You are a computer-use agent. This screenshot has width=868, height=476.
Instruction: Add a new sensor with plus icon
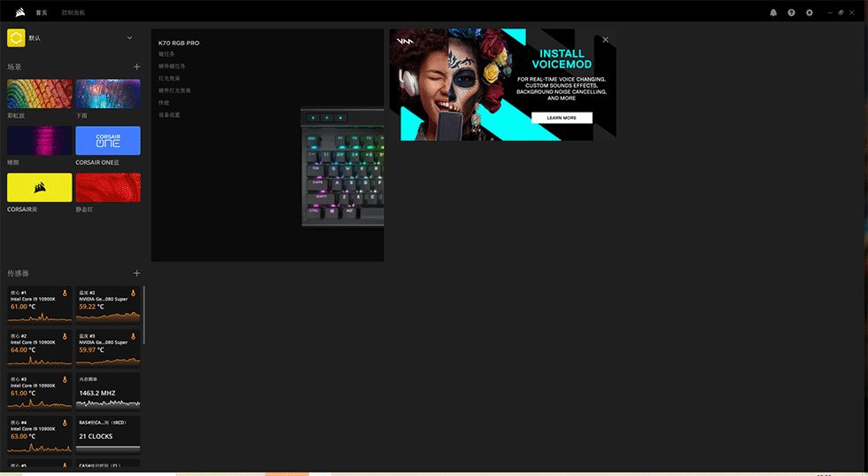[136, 273]
